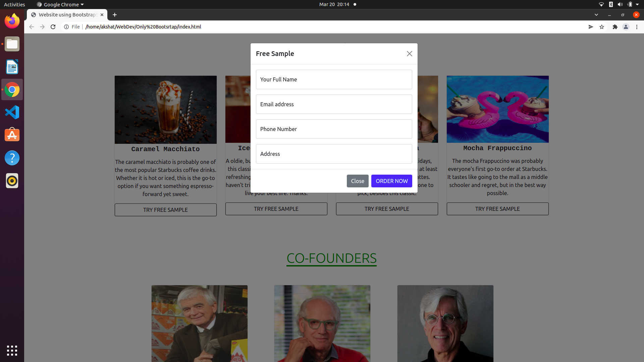Select the Phone Number field

334,129
